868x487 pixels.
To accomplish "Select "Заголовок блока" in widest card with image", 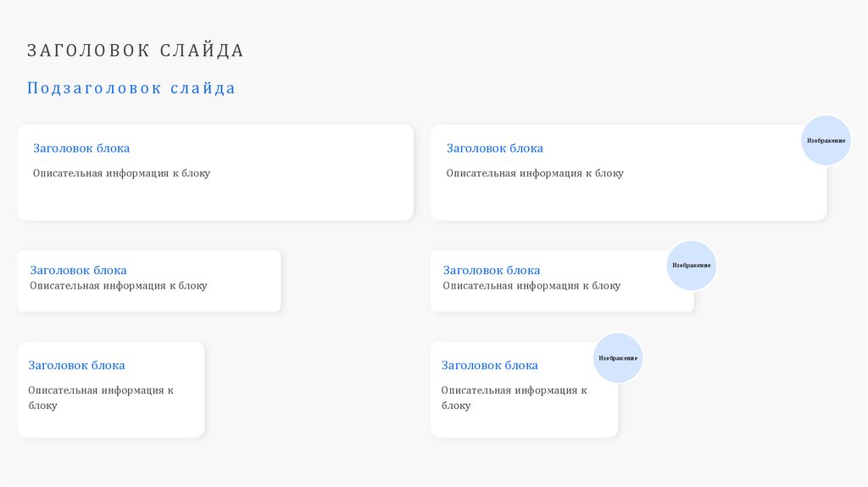I will (495, 148).
